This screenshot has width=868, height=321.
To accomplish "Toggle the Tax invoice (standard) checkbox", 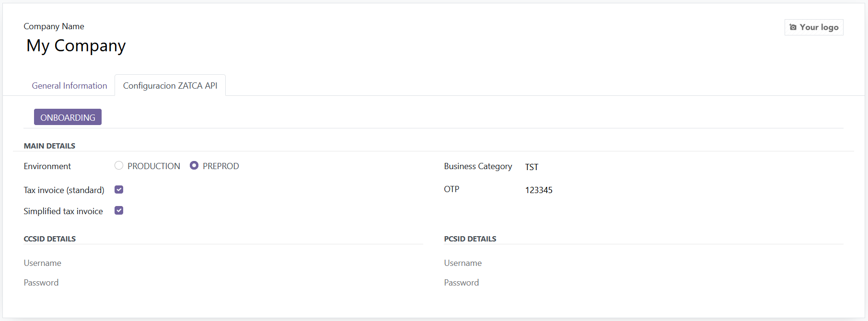I will point(119,190).
